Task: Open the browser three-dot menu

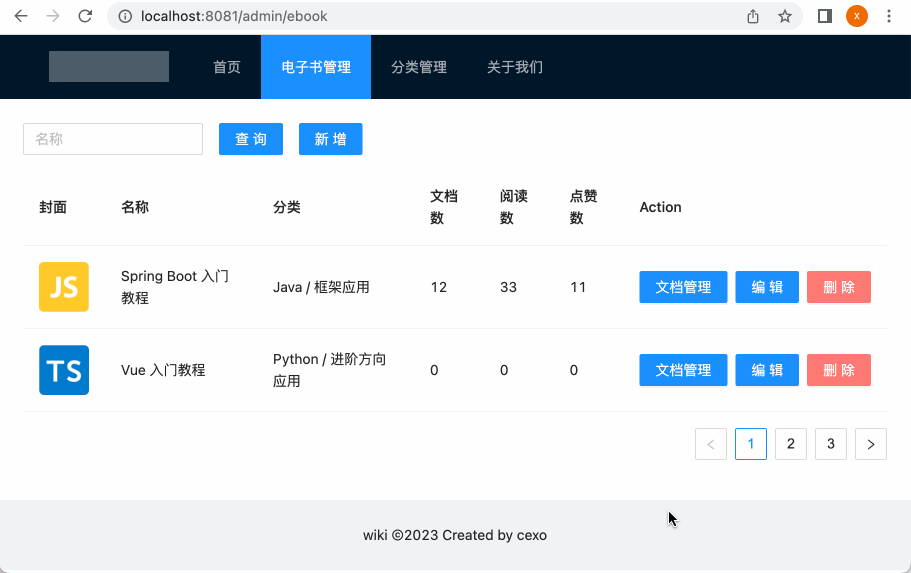Action: point(889,16)
